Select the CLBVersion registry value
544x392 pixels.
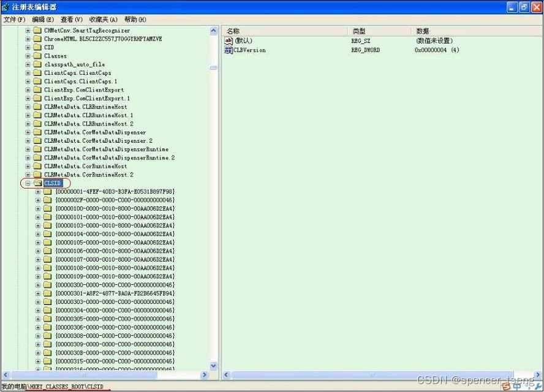coord(249,51)
